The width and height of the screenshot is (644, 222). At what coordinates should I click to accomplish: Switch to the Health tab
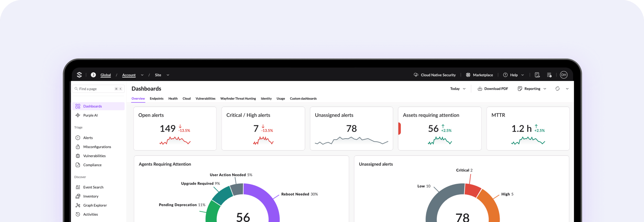173,98
